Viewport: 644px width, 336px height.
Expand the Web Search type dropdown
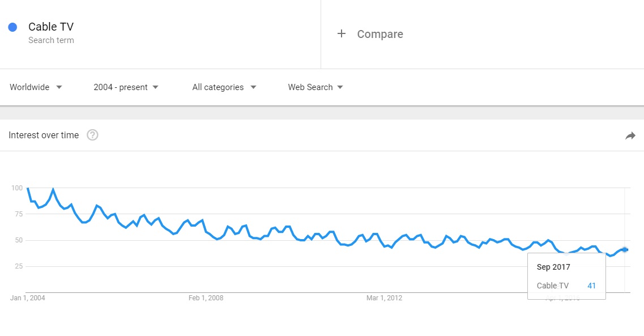(x=315, y=87)
